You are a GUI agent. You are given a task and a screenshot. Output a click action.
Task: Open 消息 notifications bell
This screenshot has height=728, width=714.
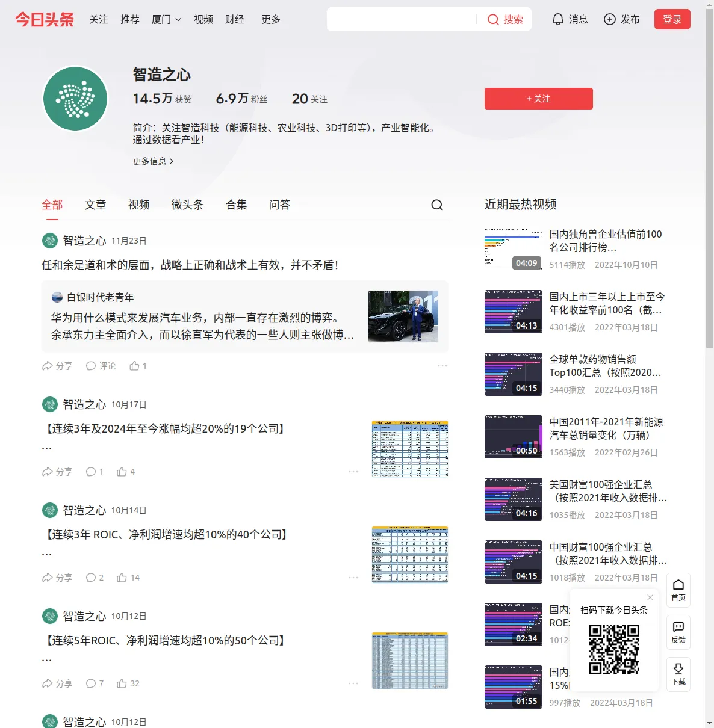coord(570,19)
